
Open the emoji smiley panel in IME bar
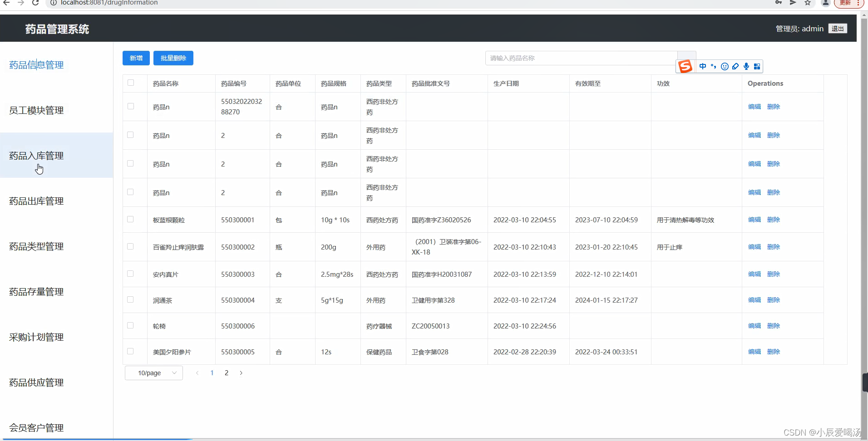coord(725,66)
